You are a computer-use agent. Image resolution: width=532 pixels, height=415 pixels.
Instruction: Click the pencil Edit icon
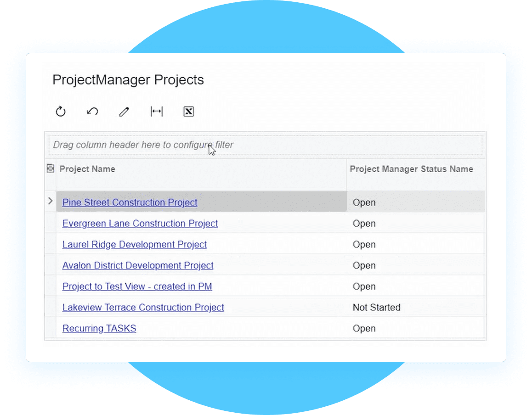point(124,112)
